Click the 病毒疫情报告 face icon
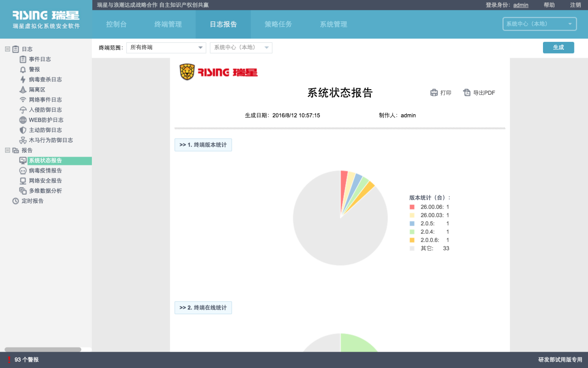The width and height of the screenshot is (588, 368). tap(23, 171)
